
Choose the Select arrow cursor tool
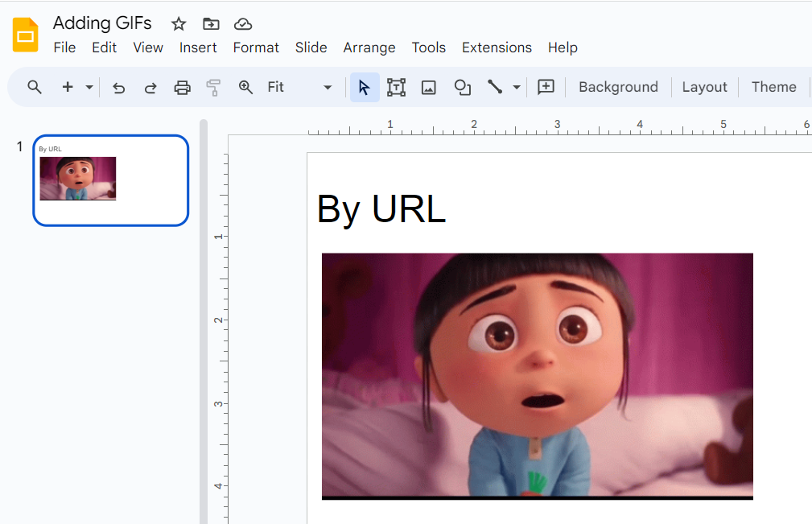365,87
